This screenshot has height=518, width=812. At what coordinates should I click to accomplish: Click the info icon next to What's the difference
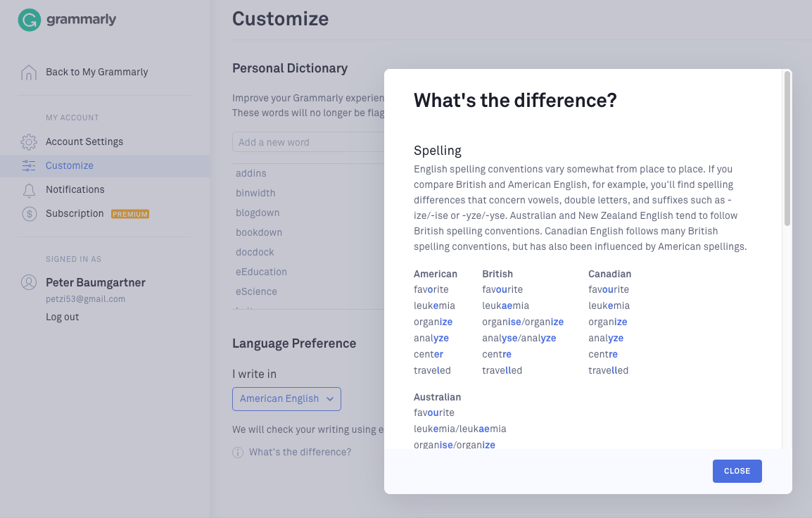[x=238, y=453]
